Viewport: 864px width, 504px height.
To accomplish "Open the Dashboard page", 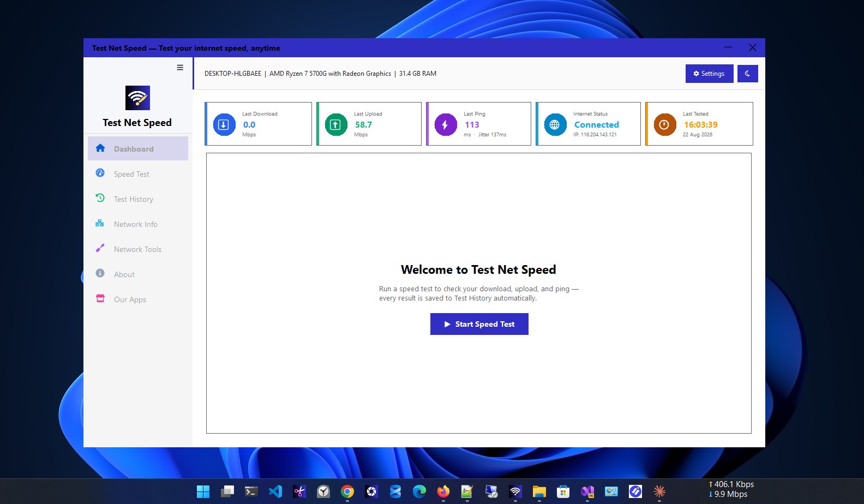I will pos(138,148).
